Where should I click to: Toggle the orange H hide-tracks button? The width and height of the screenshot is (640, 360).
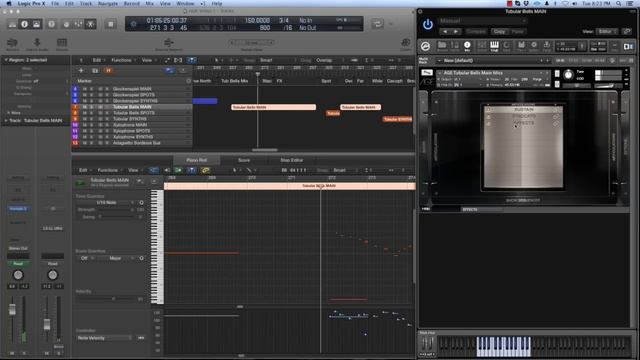[109, 71]
